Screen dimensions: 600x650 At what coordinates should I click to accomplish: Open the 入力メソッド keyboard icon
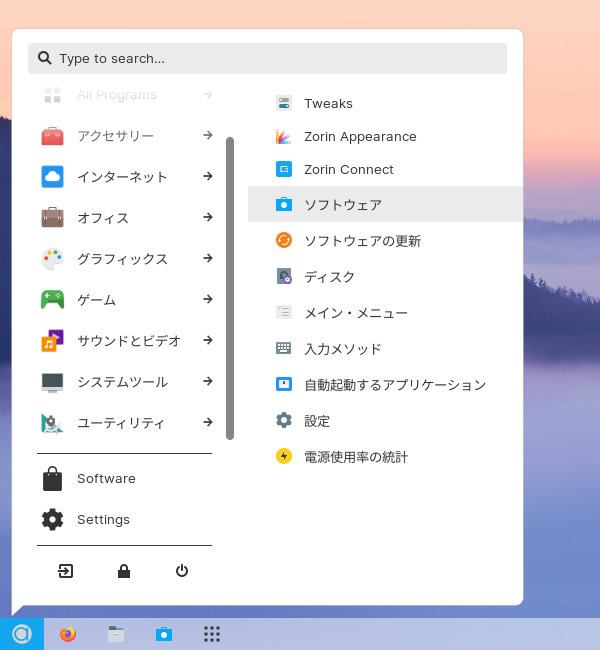(284, 348)
